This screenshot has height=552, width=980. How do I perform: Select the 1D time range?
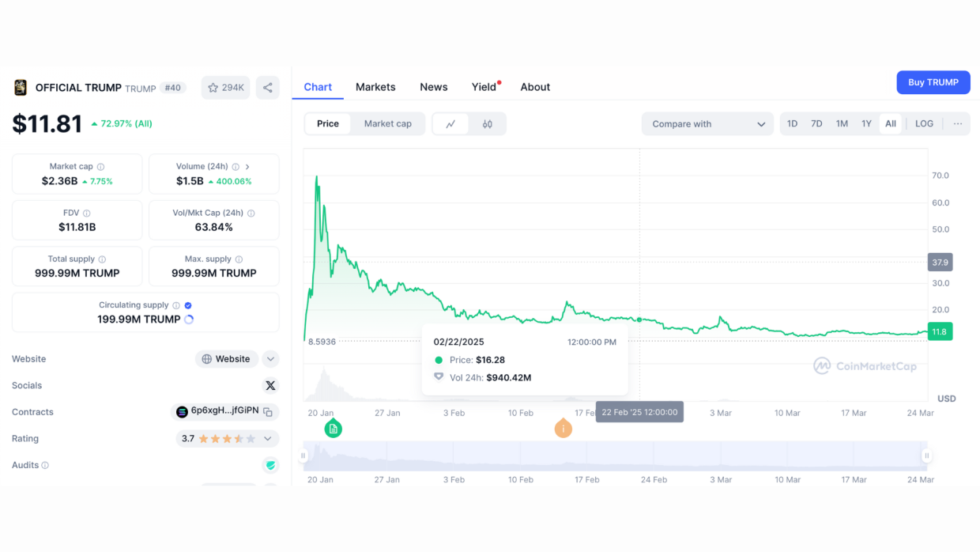click(792, 124)
